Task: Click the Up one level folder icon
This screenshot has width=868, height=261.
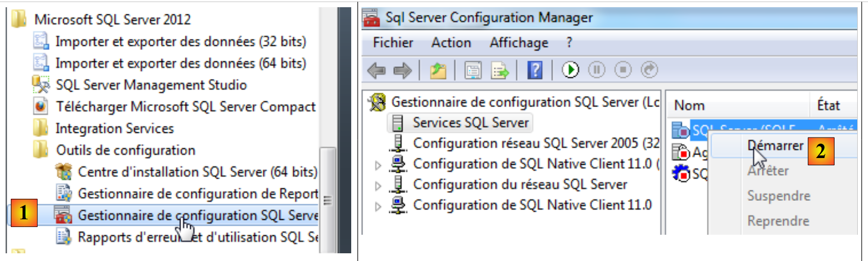Action: point(438,70)
